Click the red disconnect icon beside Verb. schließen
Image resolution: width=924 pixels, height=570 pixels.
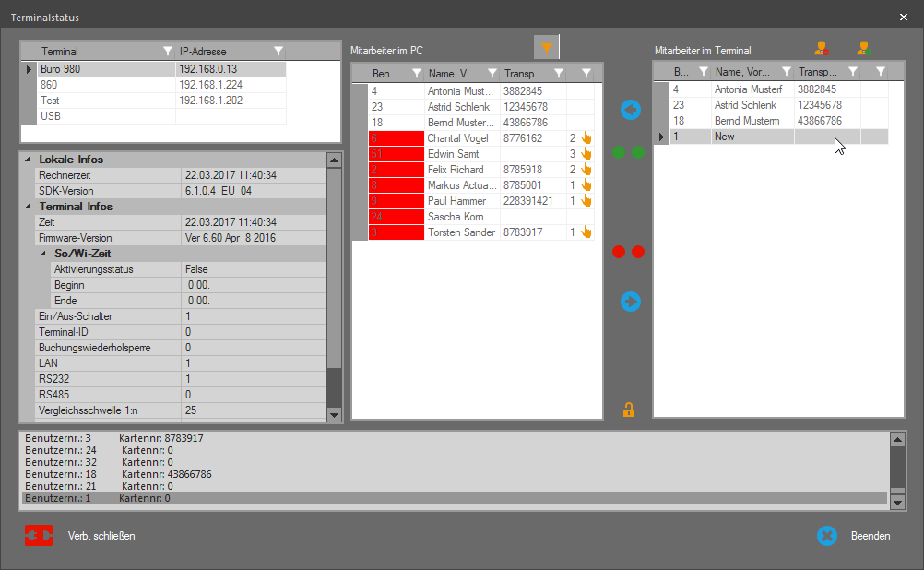coord(39,535)
